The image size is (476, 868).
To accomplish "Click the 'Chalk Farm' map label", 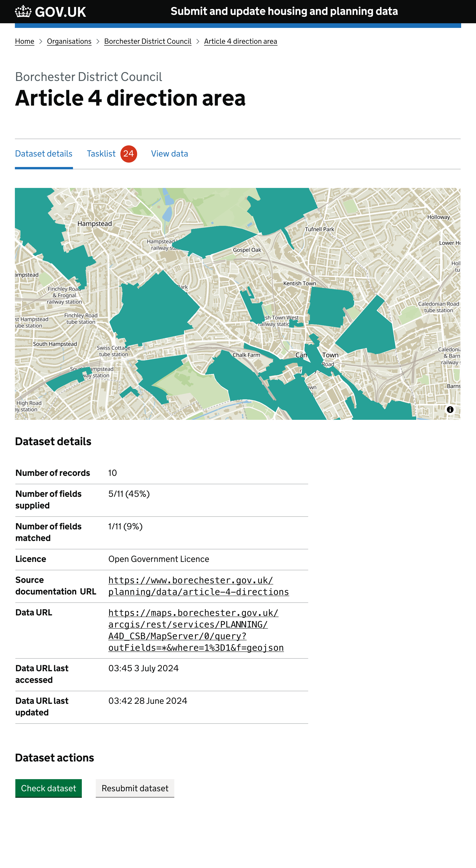I will (x=246, y=355).
